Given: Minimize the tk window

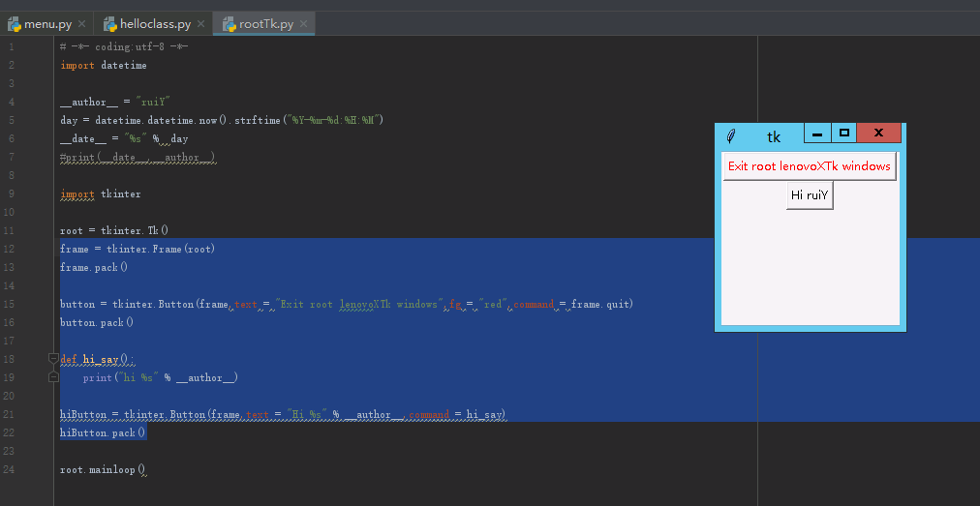Looking at the screenshot, I should tap(817, 134).
